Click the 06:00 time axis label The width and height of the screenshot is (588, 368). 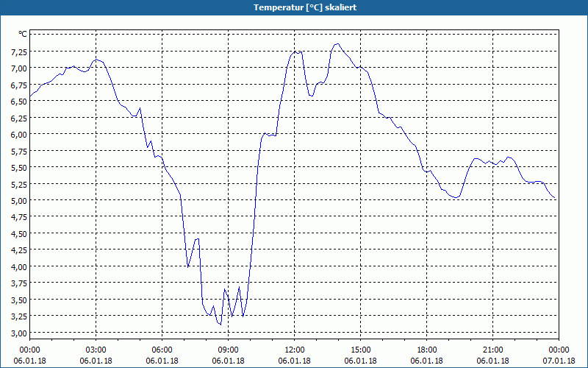click(162, 350)
